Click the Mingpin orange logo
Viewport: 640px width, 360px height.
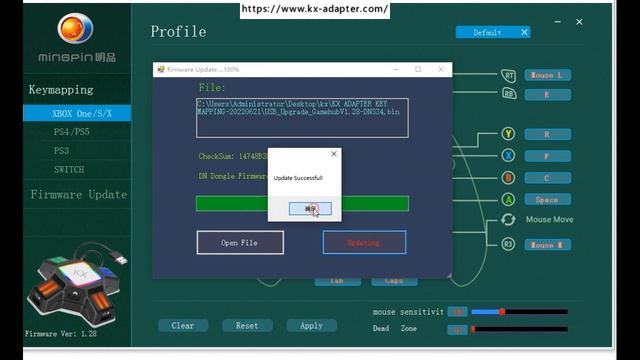point(75,28)
